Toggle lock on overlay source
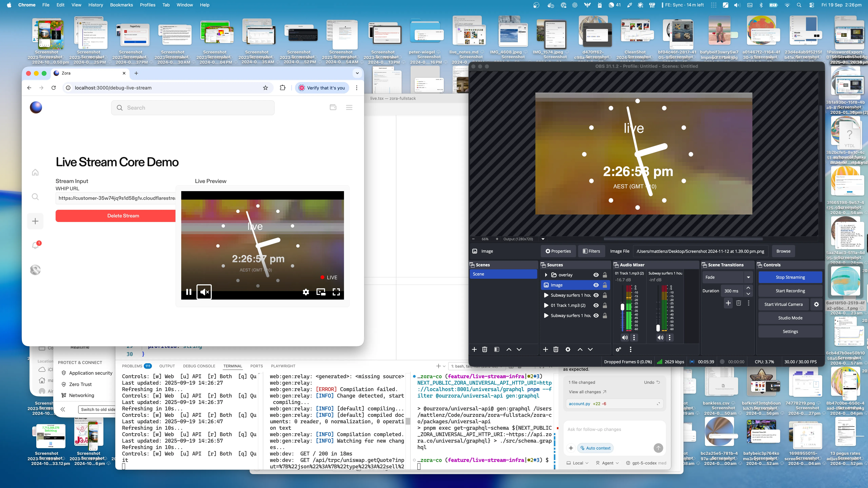The image size is (868, 488). coord(605,275)
